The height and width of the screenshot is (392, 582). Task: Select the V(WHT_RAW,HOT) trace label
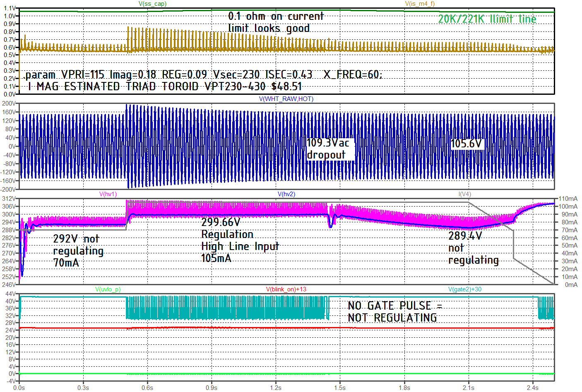coord(286,99)
